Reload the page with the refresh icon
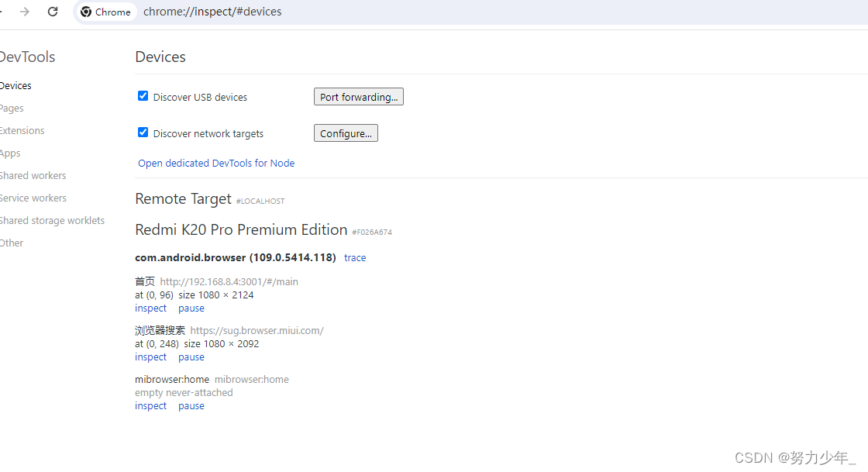Viewport: 868px width, 472px height. [53, 12]
